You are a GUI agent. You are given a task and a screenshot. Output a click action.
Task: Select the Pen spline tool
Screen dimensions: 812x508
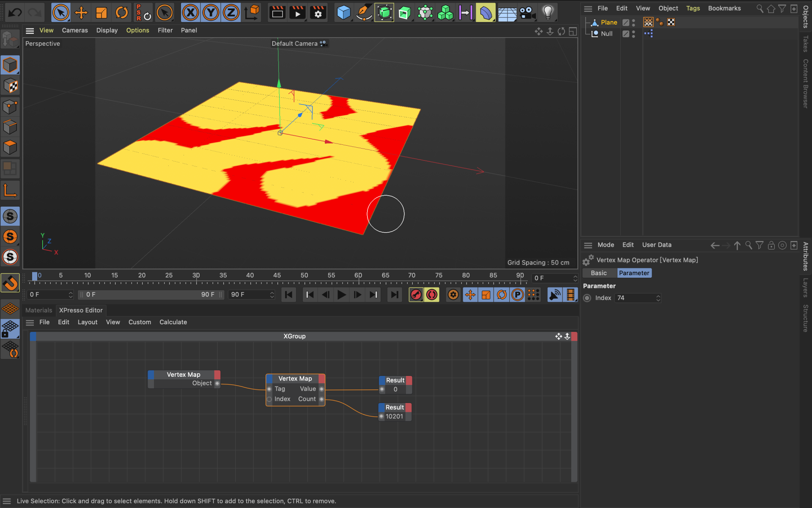click(364, 13)
